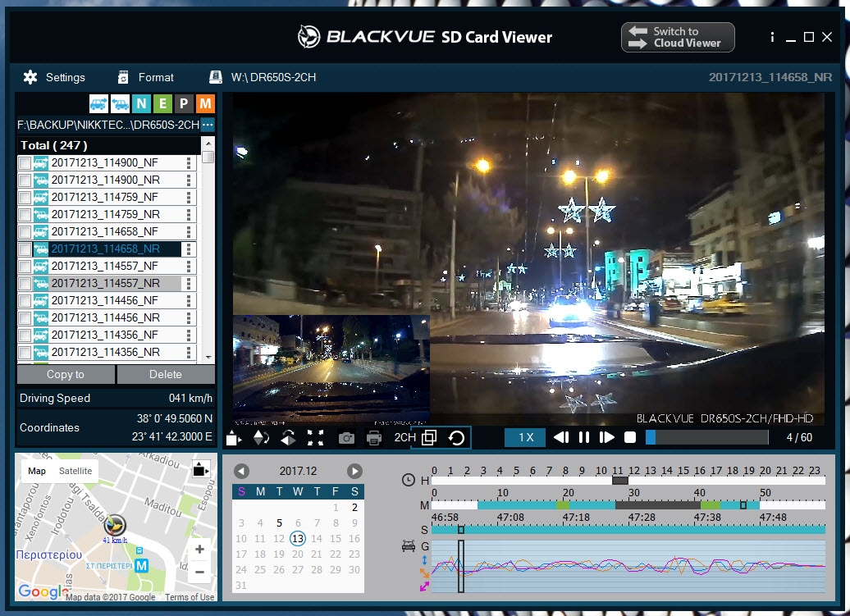Open the Format SD card option

[x=146, y=77]
